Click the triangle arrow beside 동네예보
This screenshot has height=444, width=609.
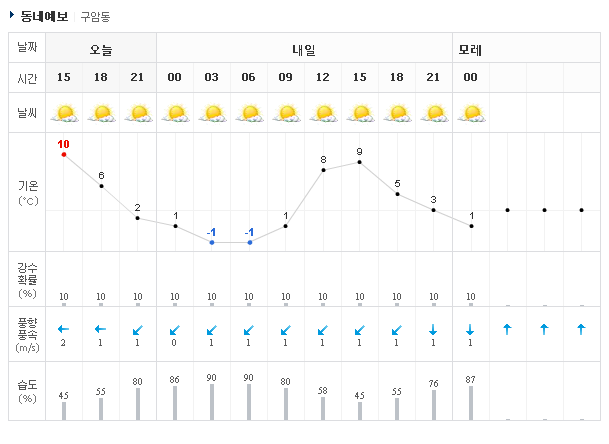point(12,15)
